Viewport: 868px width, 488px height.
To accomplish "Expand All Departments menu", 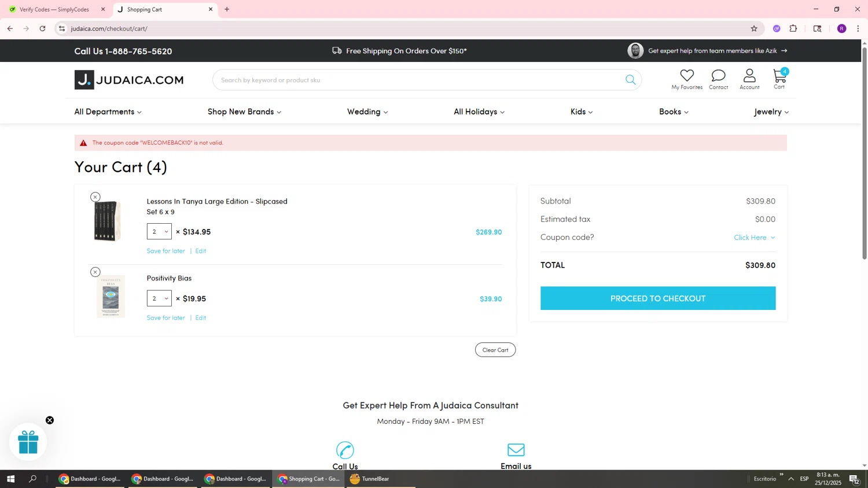I will click(x=108, y=112).
